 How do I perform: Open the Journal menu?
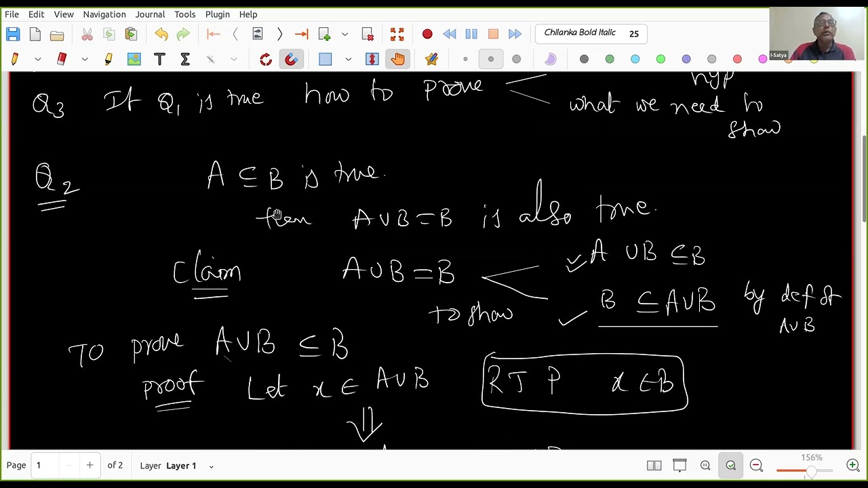coord(150,14)
